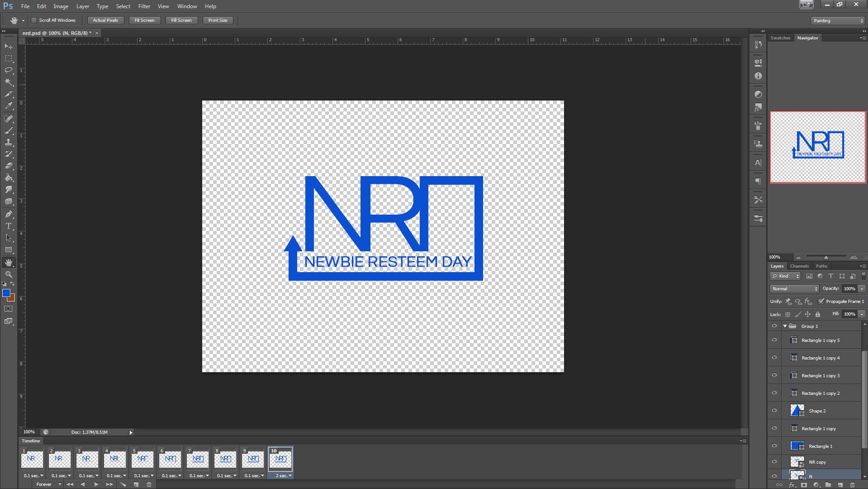Hide the Rectangle 1 layer
The width and height of the screenshot is (868, 489).
(x=774, y=446)
